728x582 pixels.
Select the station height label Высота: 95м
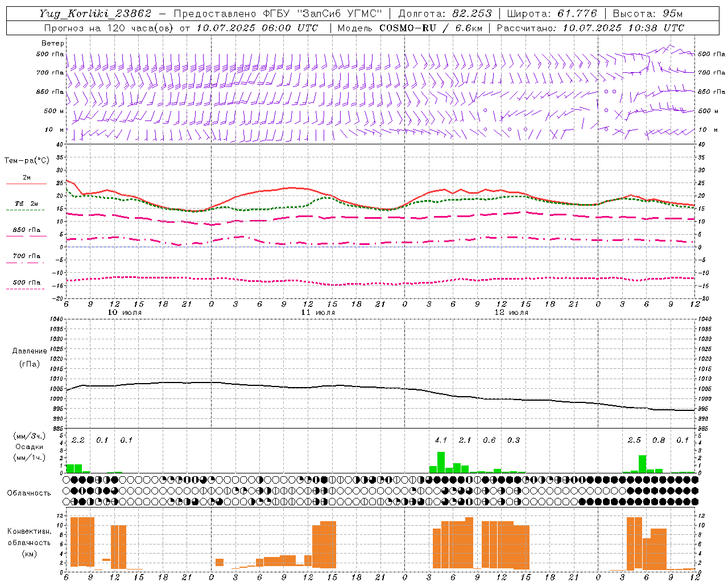tap(648, 14)
